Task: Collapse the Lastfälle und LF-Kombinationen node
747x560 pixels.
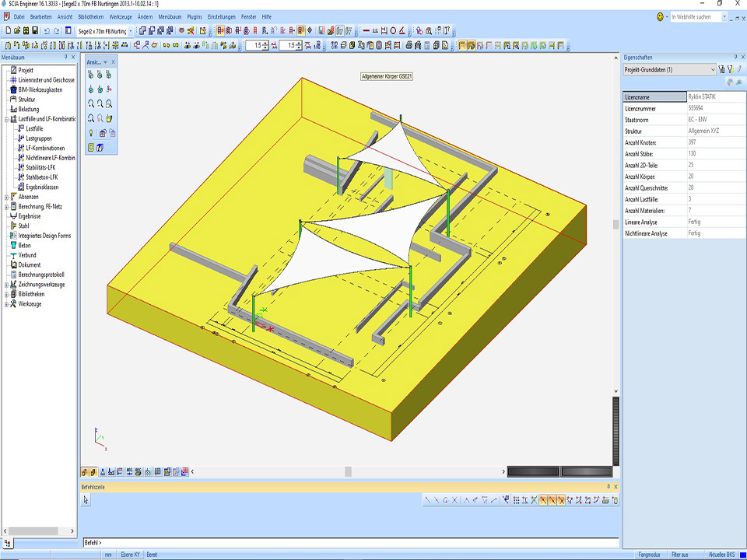Action: click(5, 119)
